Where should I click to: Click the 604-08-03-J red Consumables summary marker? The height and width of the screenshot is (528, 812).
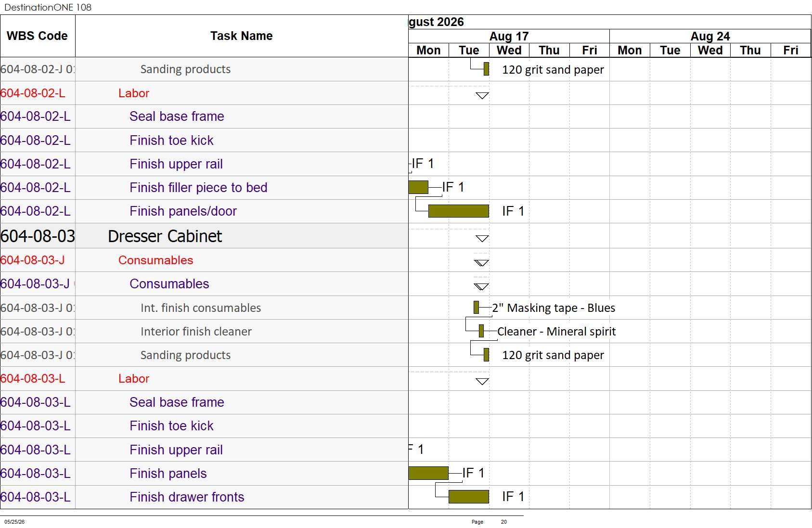point(481,263)
